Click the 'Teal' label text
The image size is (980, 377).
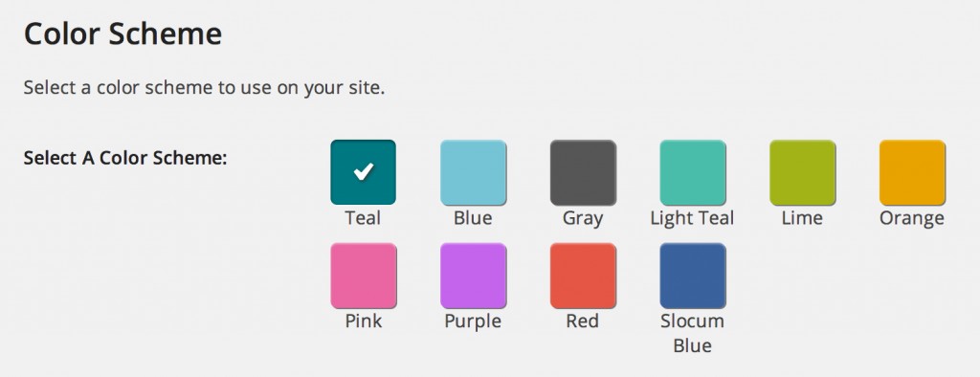coord(363,218)
